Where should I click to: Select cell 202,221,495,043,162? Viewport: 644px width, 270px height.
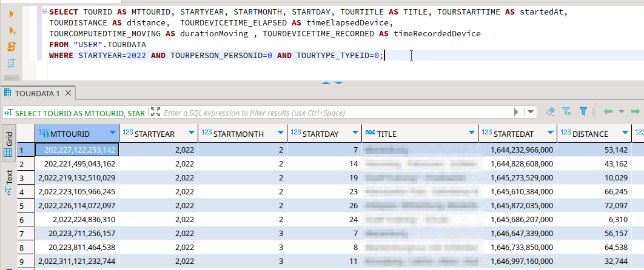pos(77,164)
